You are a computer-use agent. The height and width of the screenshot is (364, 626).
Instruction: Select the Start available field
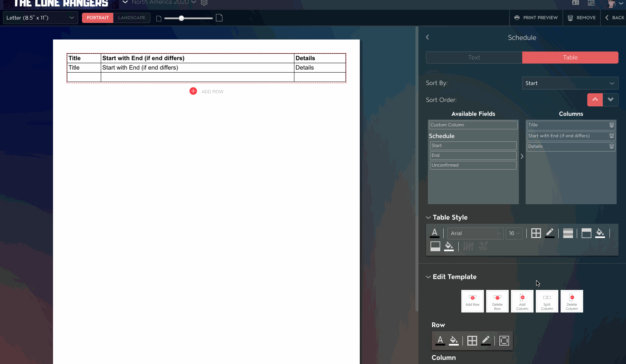(x=473, y=146)
